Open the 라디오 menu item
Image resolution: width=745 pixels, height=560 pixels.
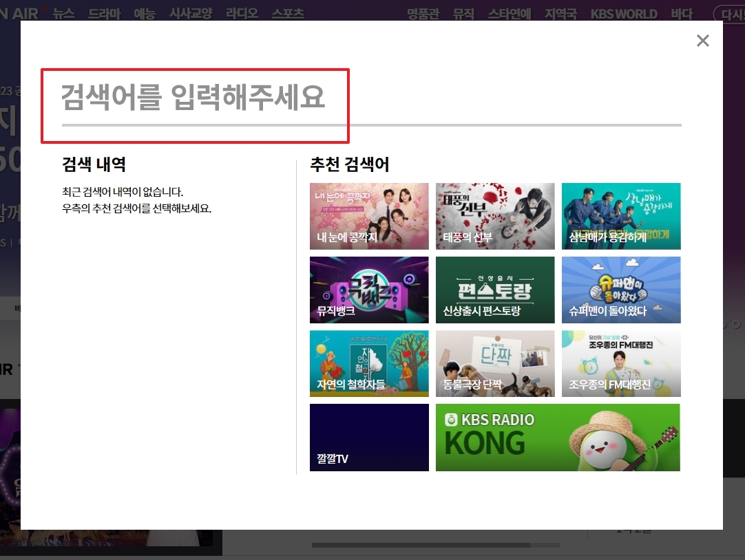click(242, 13)
